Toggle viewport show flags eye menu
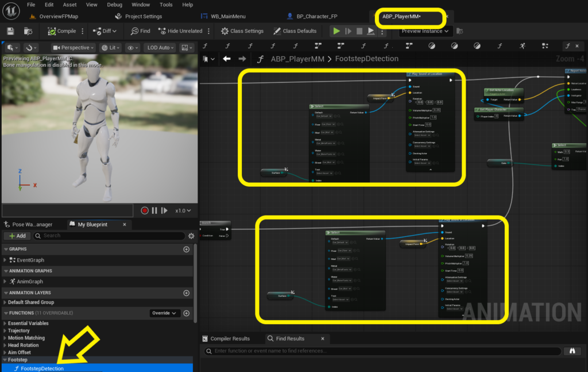The height and width of the screenshot is (372, 588). pyautogui.click(x=133, y=48)
